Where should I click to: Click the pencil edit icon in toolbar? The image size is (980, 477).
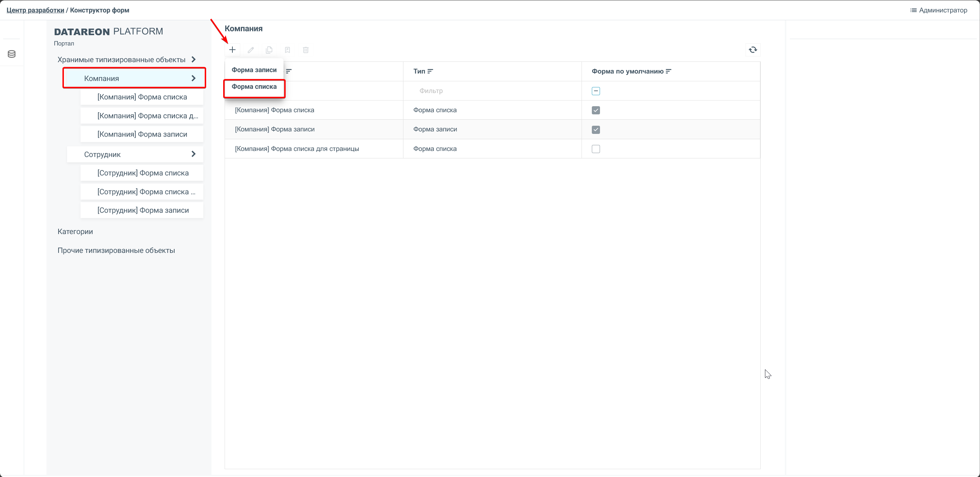tap(251, 50)
